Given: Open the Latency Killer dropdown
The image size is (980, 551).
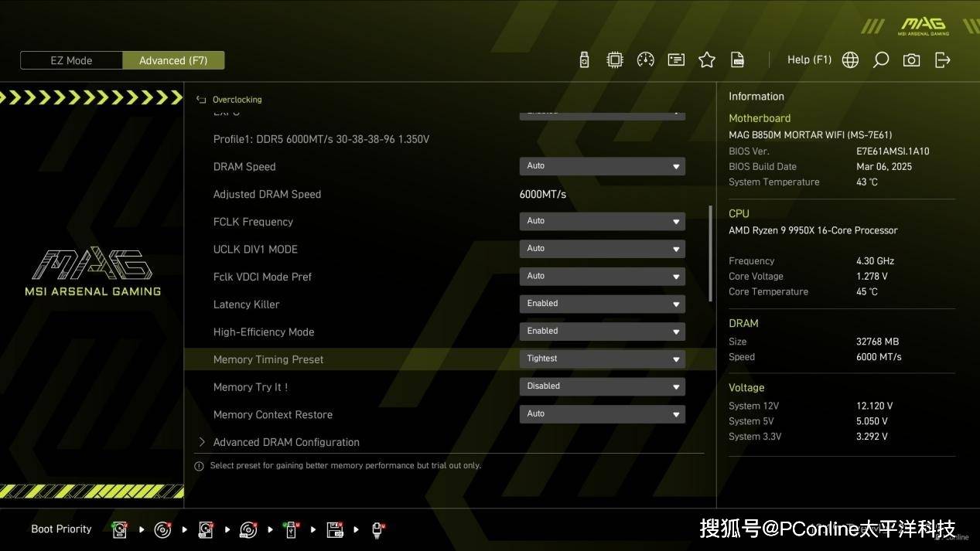Looking at the screenshot, I should (602, 304).
